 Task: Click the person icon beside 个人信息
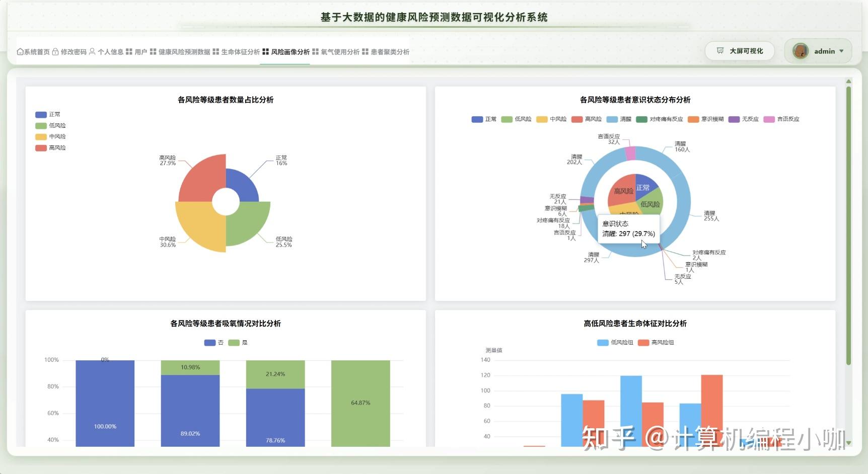tap(92, 52)
